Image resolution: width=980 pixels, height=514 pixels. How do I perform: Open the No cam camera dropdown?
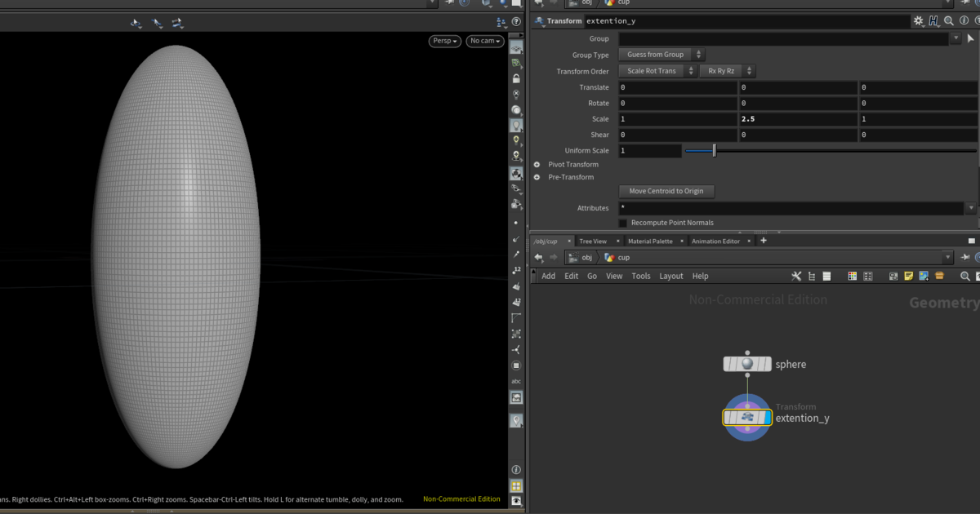tap(484, 41)
